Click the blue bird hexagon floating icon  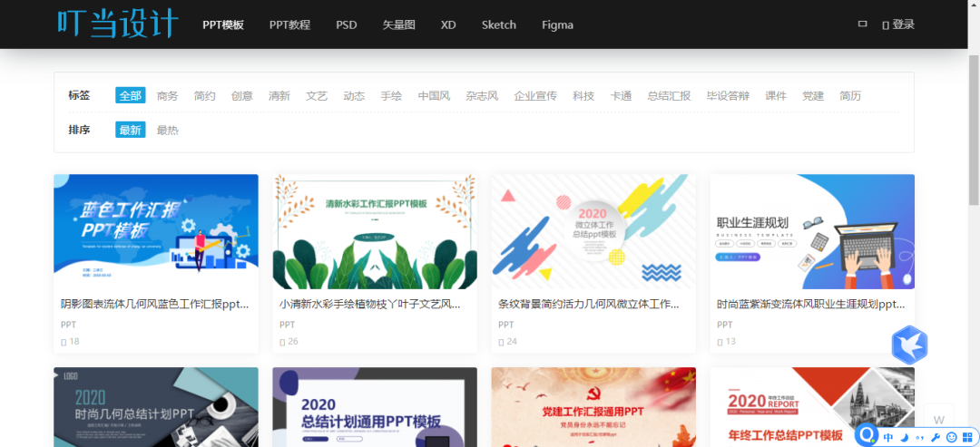pos(909,345)
